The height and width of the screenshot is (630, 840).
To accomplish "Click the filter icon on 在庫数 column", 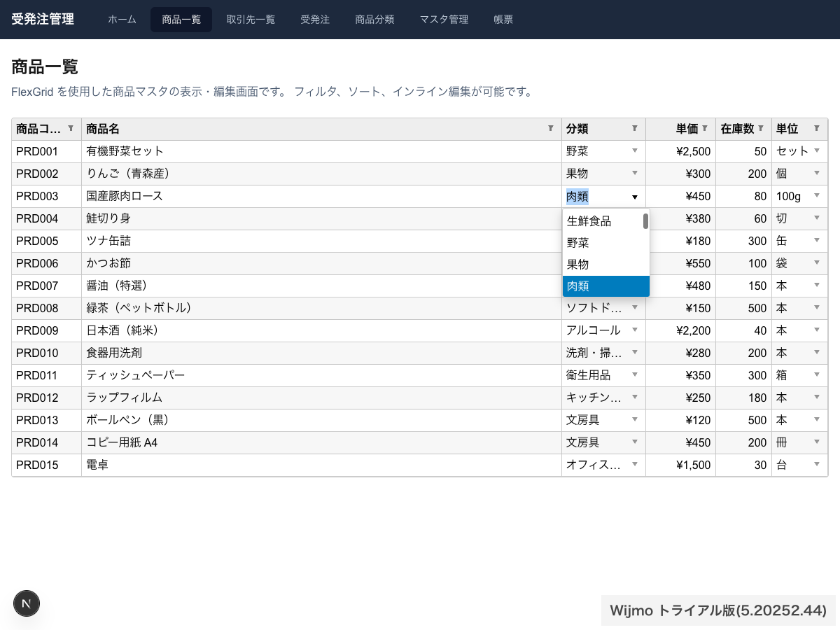I will [762, 129].
